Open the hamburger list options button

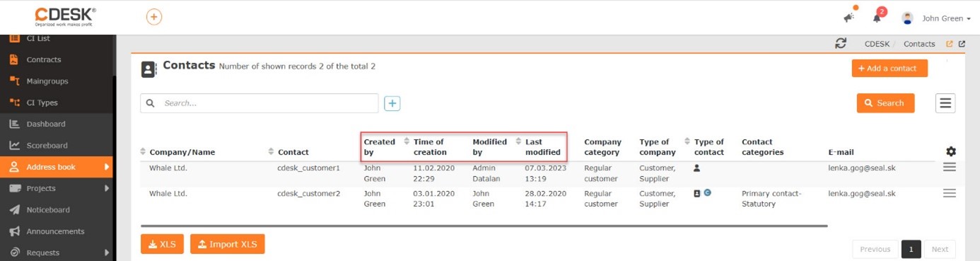pos(945,103)
